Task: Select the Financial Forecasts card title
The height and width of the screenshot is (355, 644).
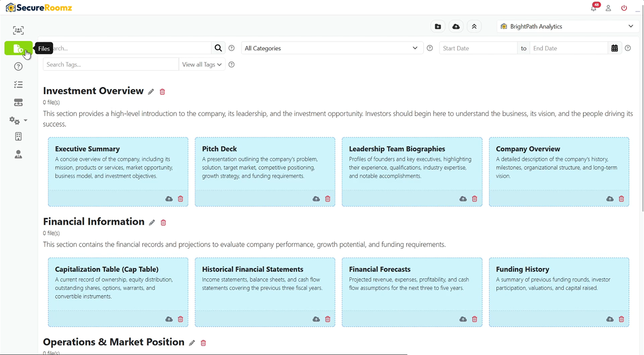Action: point(380,269)
